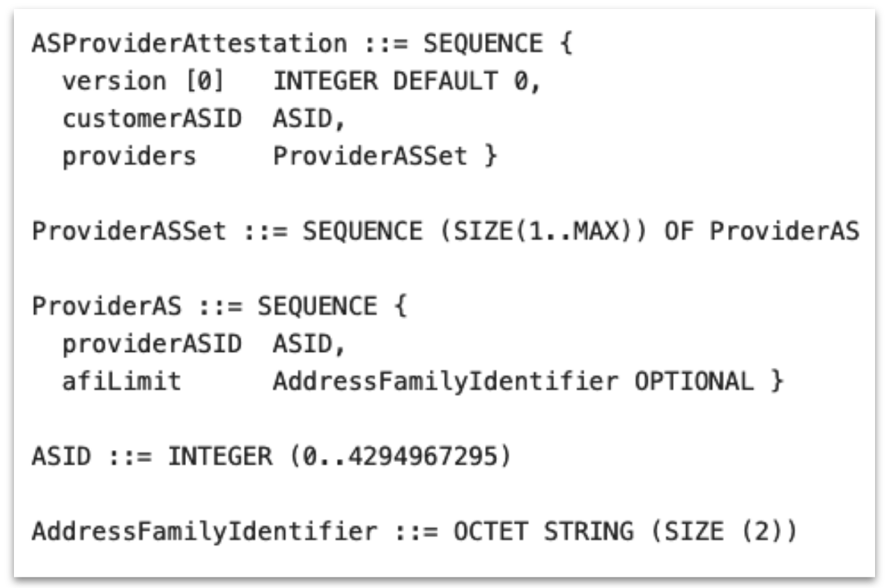Click the "INTEGER DEFAULT 0" text
Image resolution: width=889 pixels, height=588 pixels.
click(x=406, y=82)
